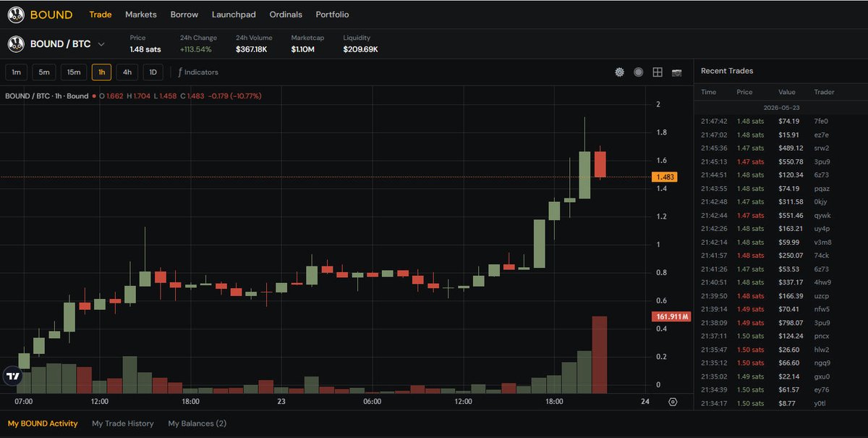Viewport: 868px width, 438px height.
Task: Click the 2026-05-23 date separator
Action: coord(780,107)
